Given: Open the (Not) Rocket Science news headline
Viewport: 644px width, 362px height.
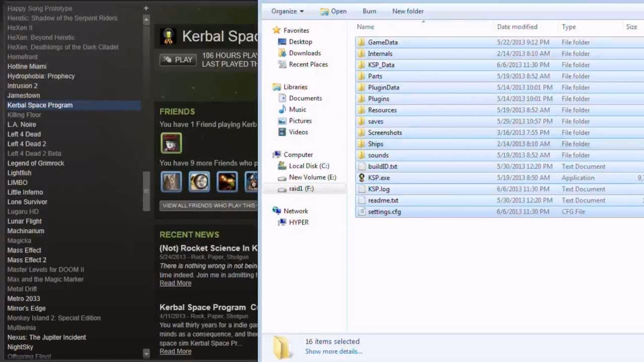Looking at the screenshot, I should (x=208, y=248).
